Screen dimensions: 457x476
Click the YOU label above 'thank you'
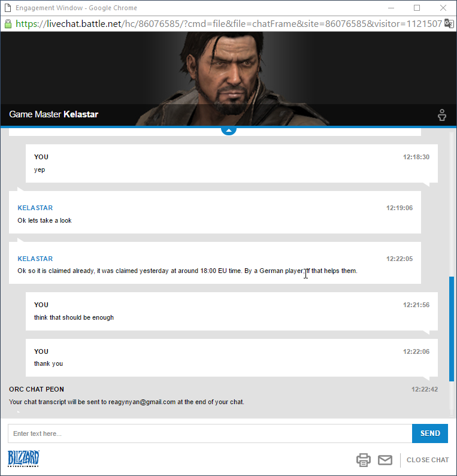pyautogui.click(x=41, y=351)
